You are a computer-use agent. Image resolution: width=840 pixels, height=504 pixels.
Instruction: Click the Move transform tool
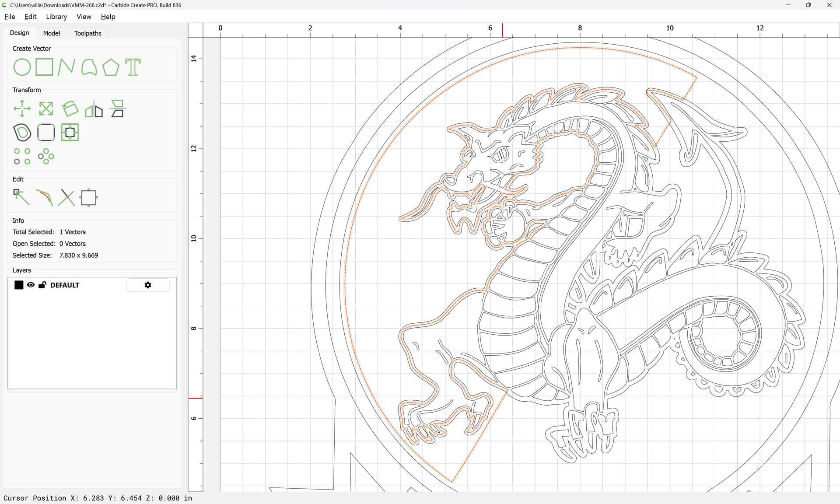[22, 109]
